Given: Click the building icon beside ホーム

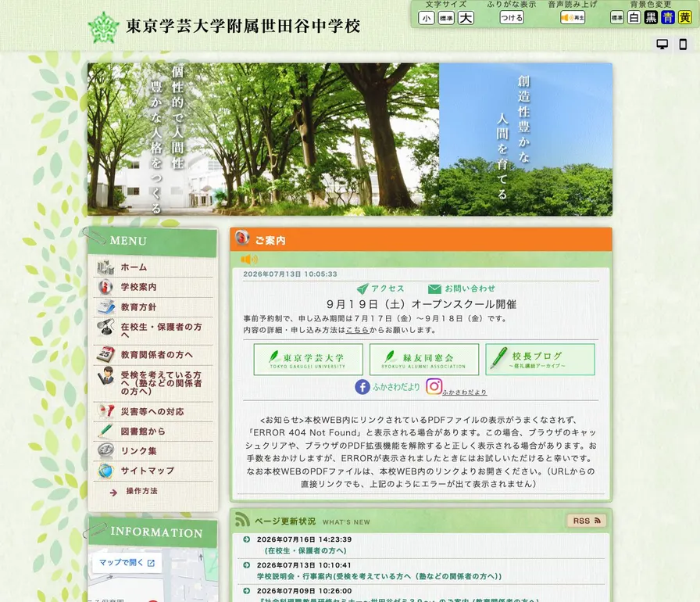Looking at the screenshot, I should point(105,267).
